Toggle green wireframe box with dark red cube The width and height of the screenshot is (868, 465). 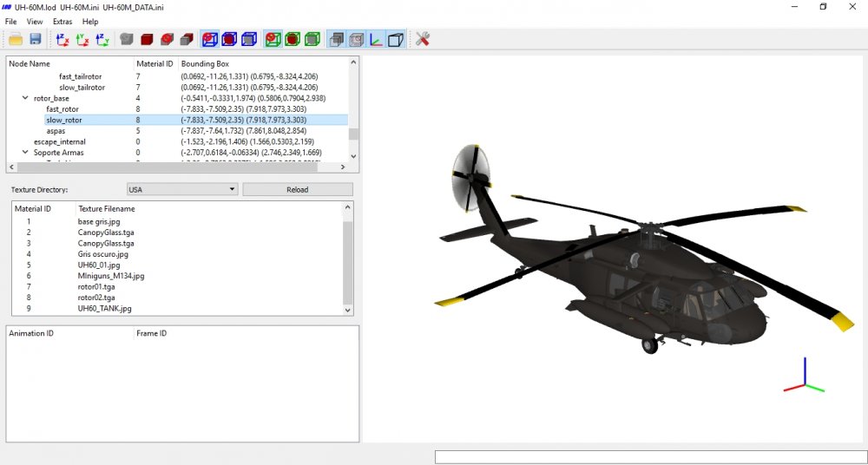coord(293,39)
